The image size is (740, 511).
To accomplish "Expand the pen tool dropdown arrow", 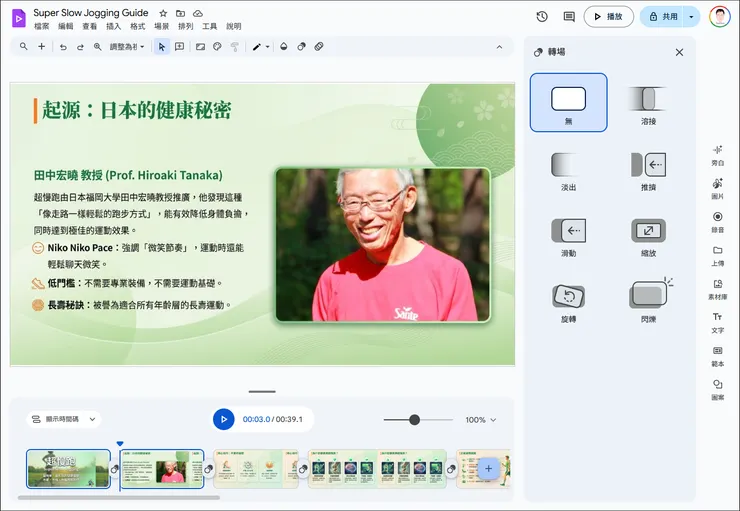I will click(x=268, y=47).
